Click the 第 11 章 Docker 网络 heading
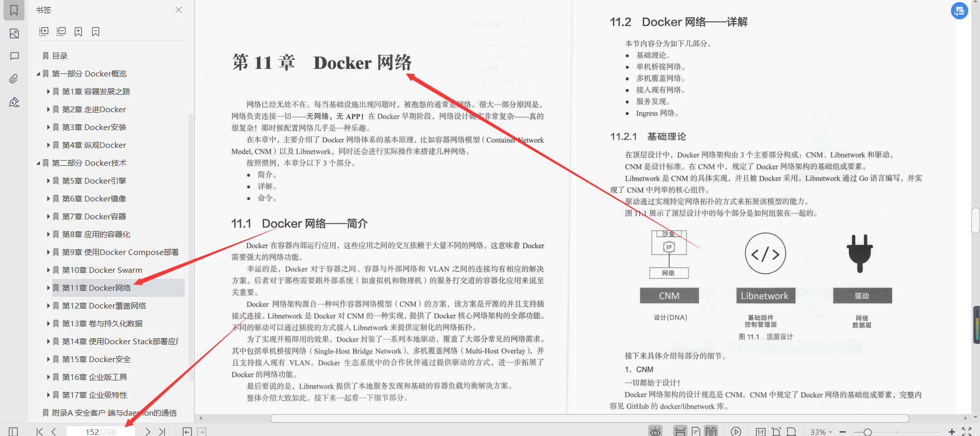 click(x=322, y=63)
